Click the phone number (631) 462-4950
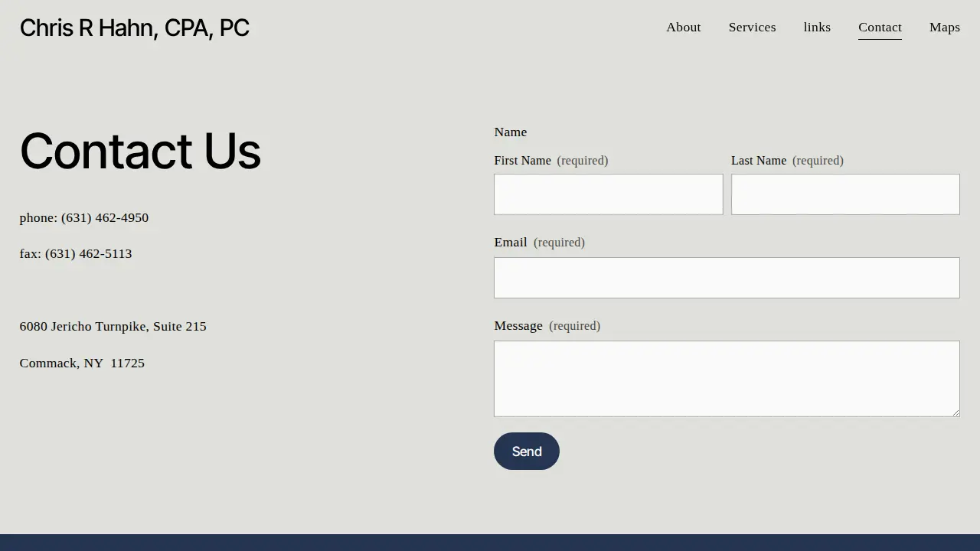 click(105, 218)
